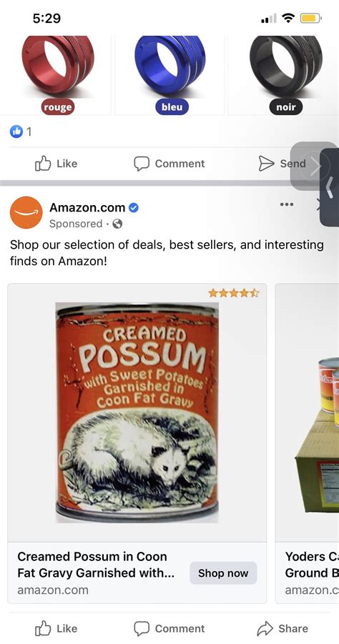Image resolution: width=339 pixels, height=644 pixels.
Task: Comment on the Amazon sponsored post
Action: click(x=169, y=628)
